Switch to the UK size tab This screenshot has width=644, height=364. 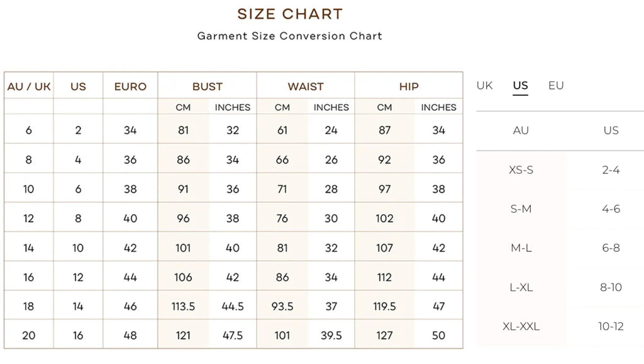[484, 86]
